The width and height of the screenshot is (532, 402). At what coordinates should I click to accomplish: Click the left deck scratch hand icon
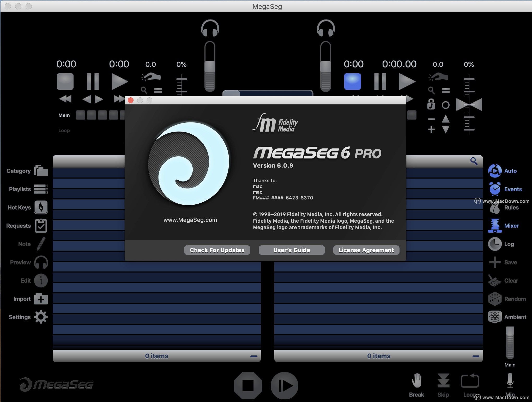click(x=151, y=77)
